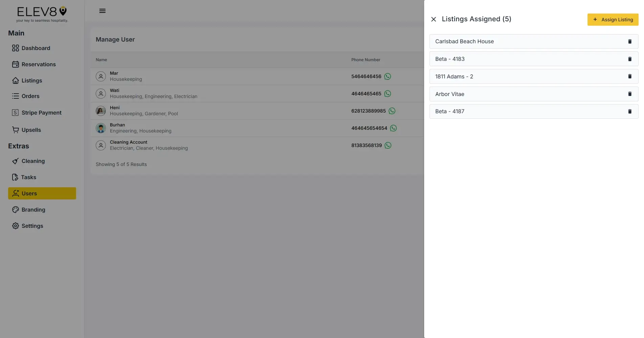Image resolution: width=644 pixels, height=338 pixels.
Task: Open the Branding section
Action: (x=33, y=210)
